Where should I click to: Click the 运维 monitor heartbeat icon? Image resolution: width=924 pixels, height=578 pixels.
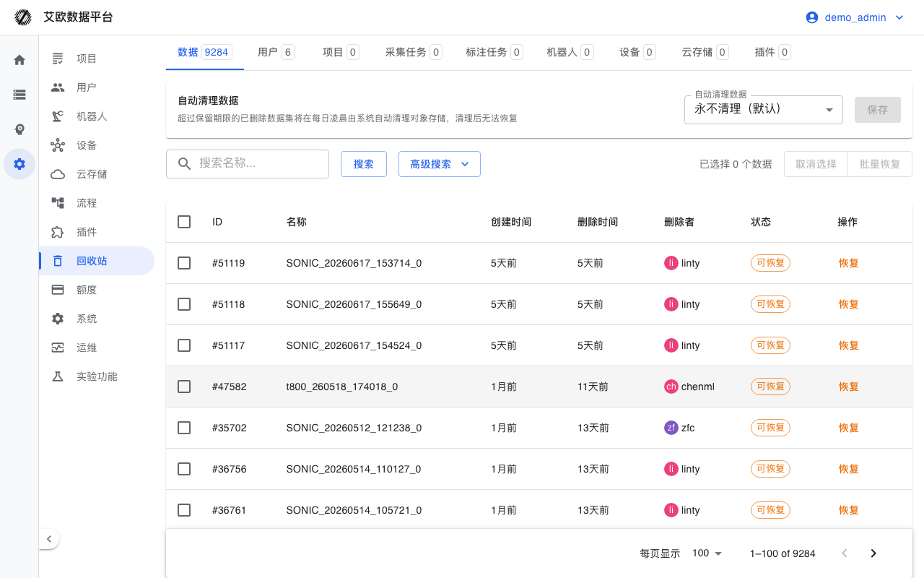(58, 348)
